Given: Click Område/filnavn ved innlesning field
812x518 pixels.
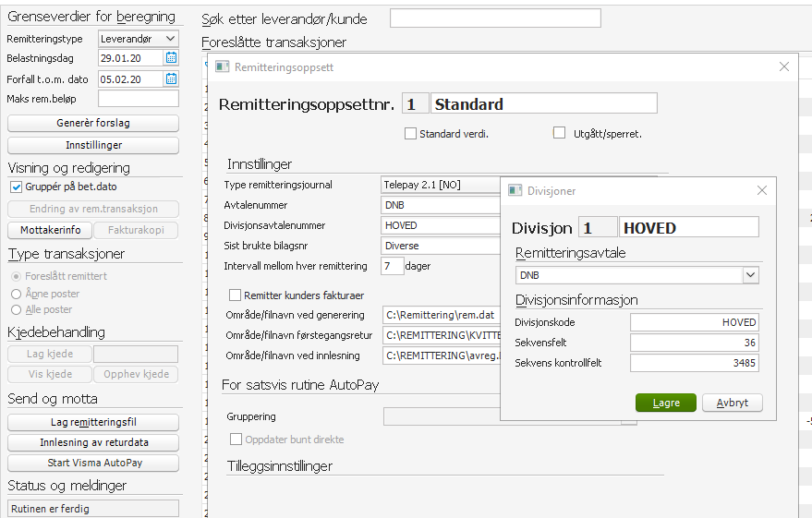Looking at the screenshot, I should tap(442, 355).
